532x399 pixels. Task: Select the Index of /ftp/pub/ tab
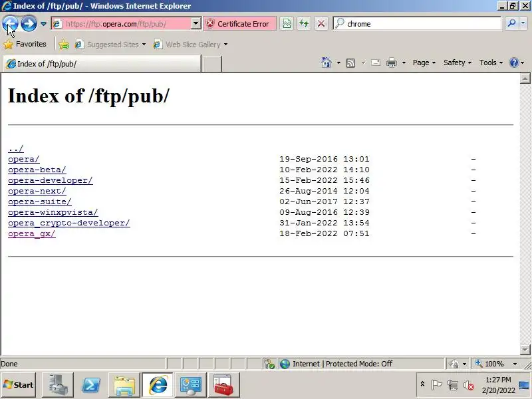pos(102,64)
